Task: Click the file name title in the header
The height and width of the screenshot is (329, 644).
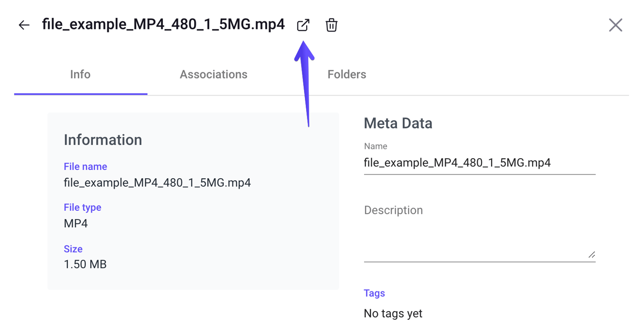Action: pyautogui.click(x=163, y=25)
